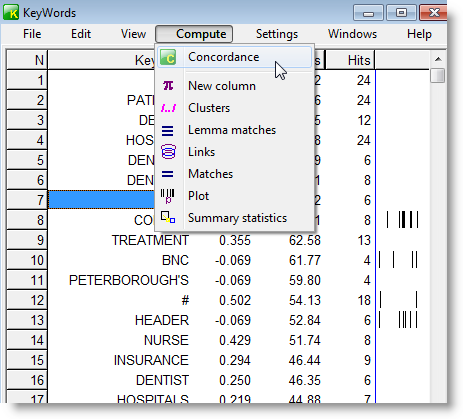Select Lemma matches menu entry
Image resolution: width=463 pixels, height=419 pixels.
[x=234, y=130]
